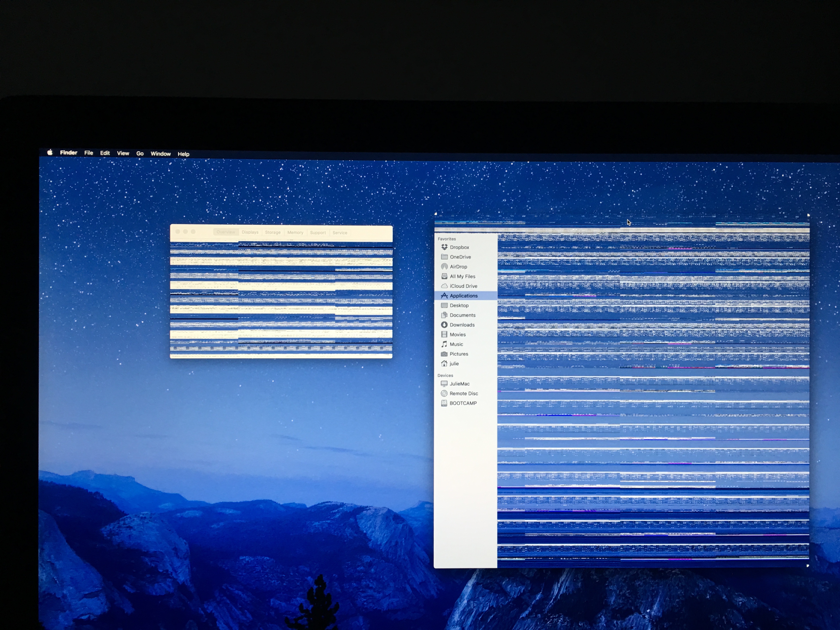Click the Documents icon in sidebar
The image size is (840, 630).
[x=444, y=315]
